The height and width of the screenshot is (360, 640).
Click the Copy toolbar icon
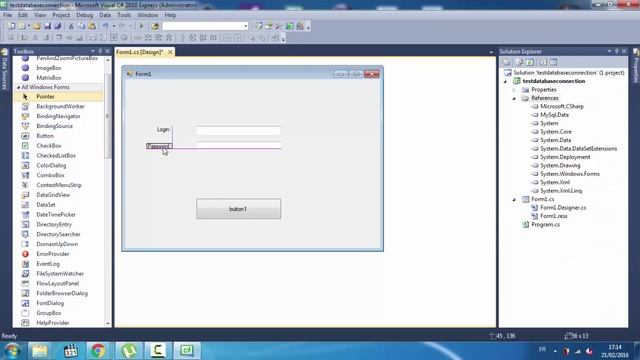[82, 27]
